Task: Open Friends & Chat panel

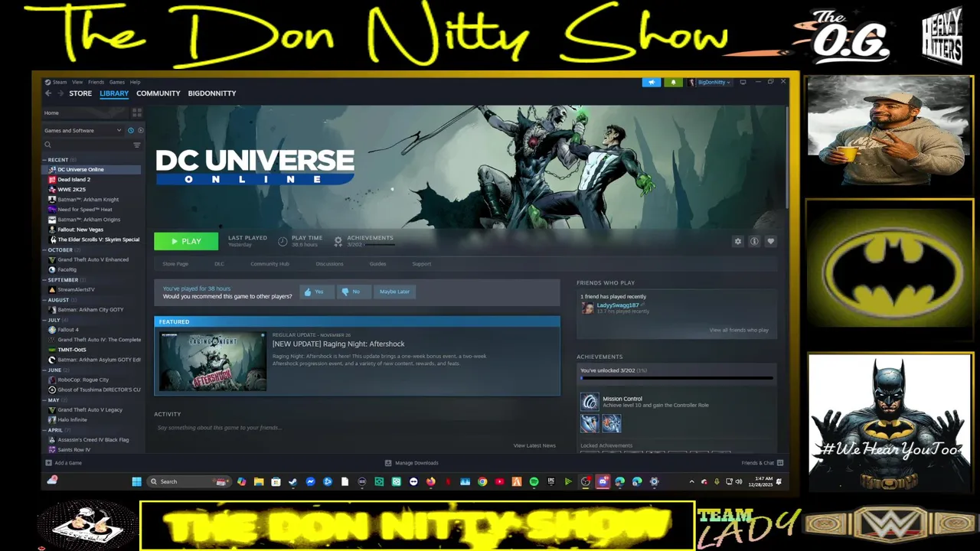Action: pos(762,463)
